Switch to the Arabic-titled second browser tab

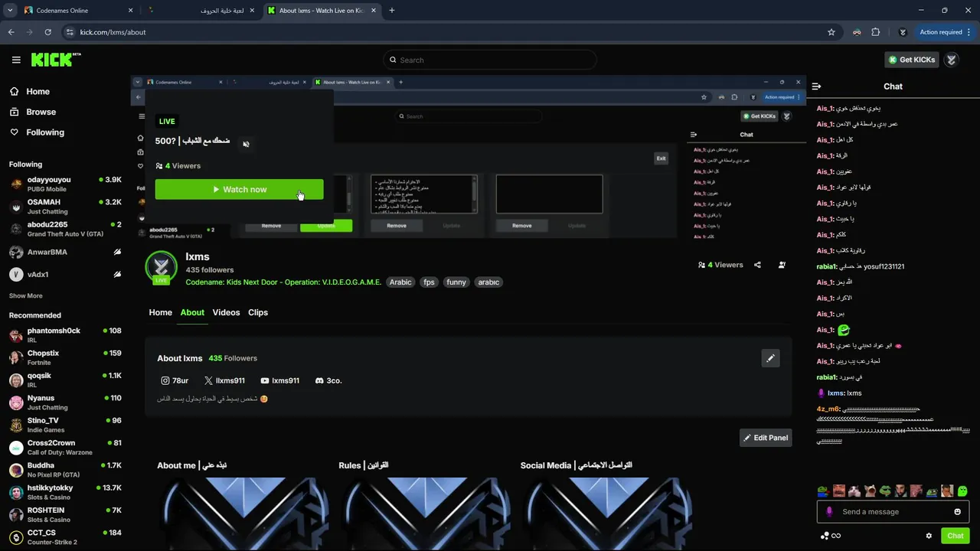pos(201,11)
